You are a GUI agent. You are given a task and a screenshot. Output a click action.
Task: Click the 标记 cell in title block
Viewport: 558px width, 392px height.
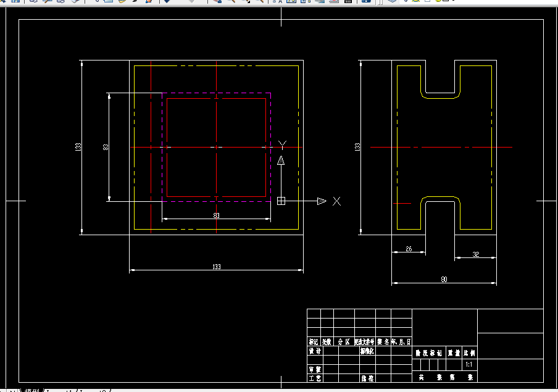click(x=314, y=342)
